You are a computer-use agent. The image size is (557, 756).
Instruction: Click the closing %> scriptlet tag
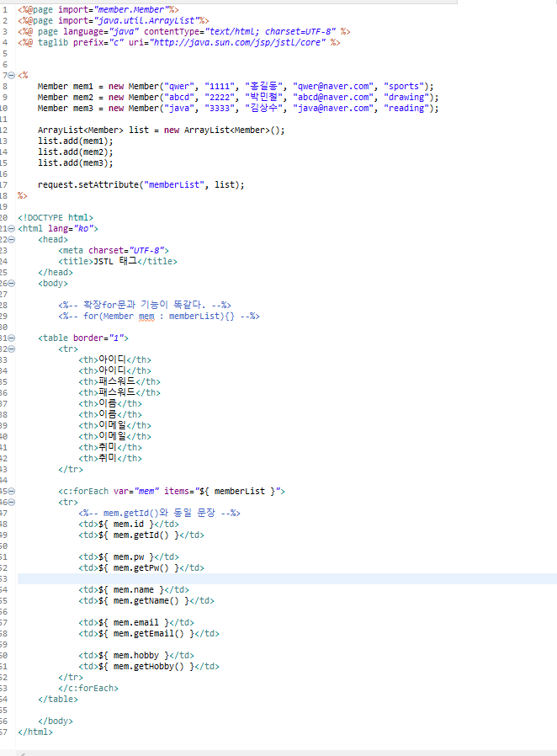click(23, 196)
